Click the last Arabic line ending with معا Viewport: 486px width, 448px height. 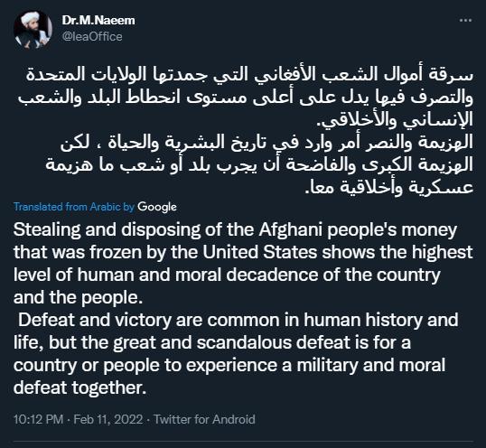pos(389,187)
